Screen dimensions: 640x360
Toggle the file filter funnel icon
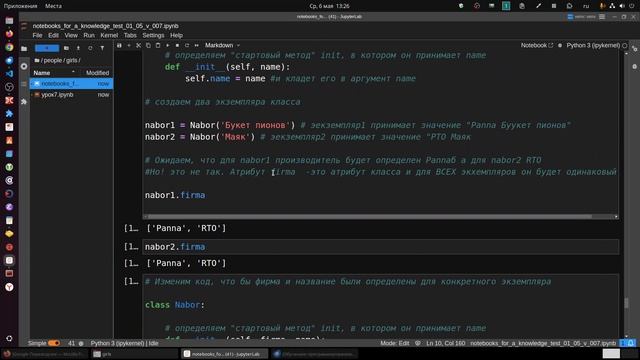[x=102, y=48]
